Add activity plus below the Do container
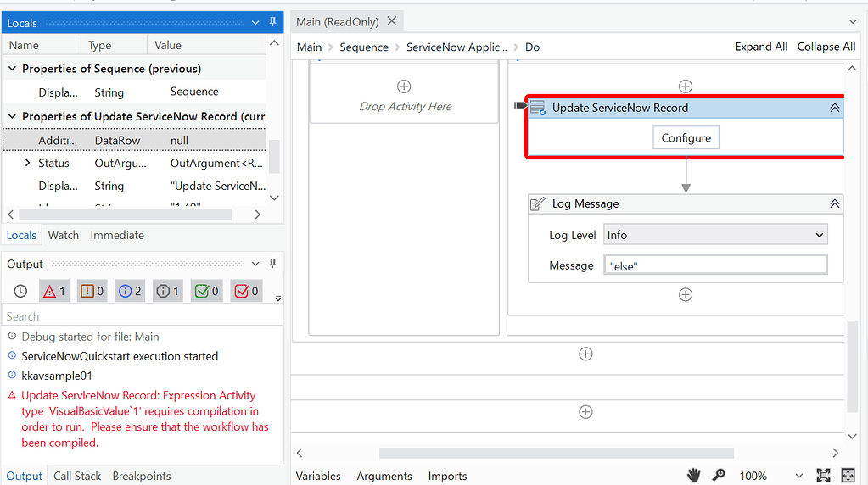 point(585,354)
